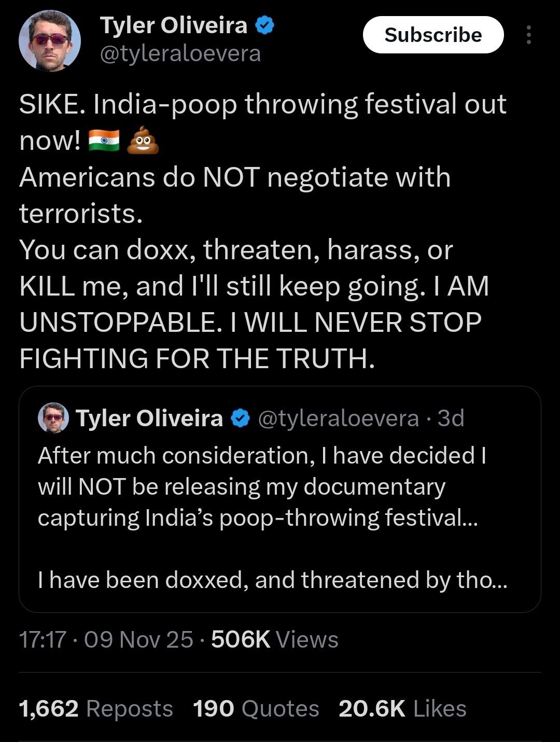The width and height of the screenshot is (560, 742).
Task: Click Tyler Oliveira's large profile avatar
Action: pos(50,40)
